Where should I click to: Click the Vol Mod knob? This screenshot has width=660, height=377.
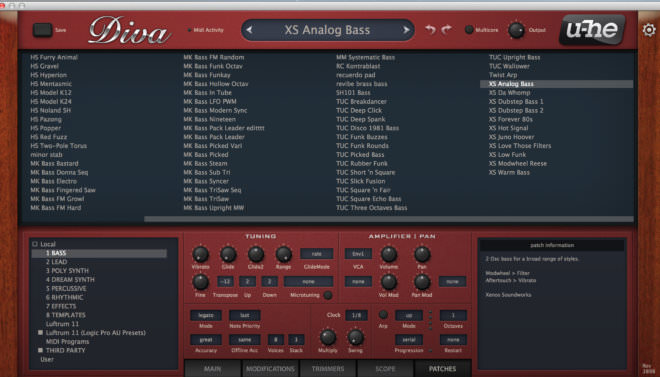389,282
